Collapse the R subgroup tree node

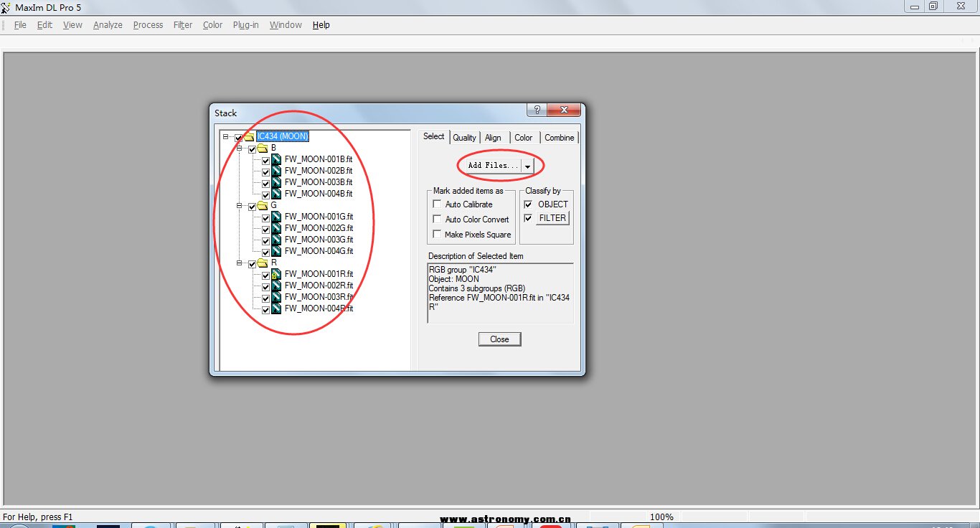pos(239,263)
